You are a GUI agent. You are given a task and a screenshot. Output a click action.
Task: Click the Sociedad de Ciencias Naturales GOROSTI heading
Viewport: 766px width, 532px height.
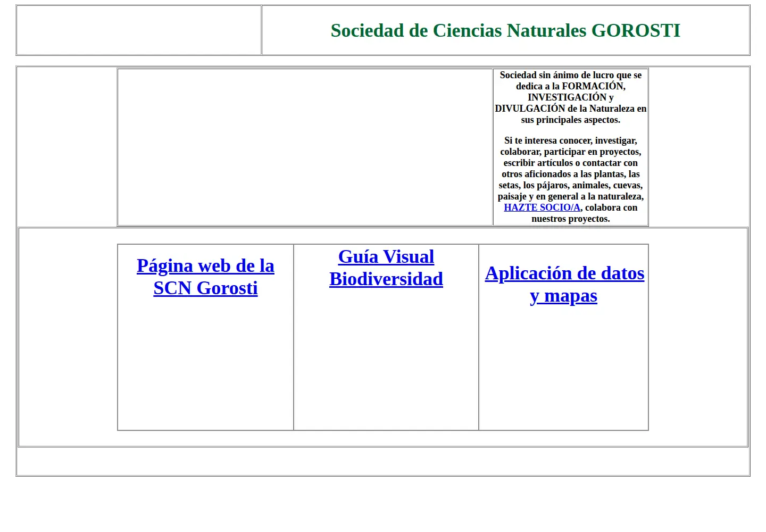pos(505,30)
